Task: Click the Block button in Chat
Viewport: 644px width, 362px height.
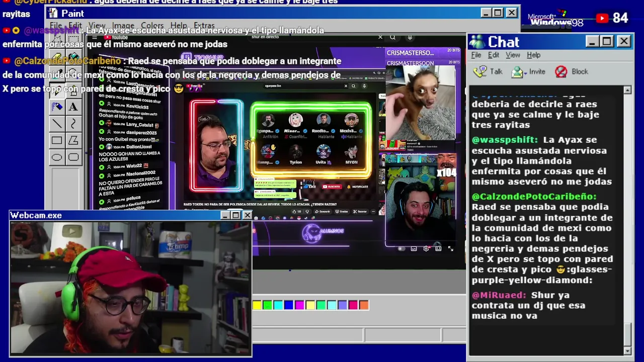Action: (571, 71)
